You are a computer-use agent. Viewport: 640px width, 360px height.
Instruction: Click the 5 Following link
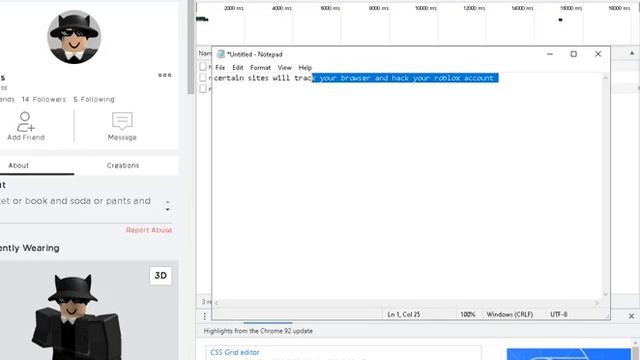pyautogui.click(x=94, y=99)
